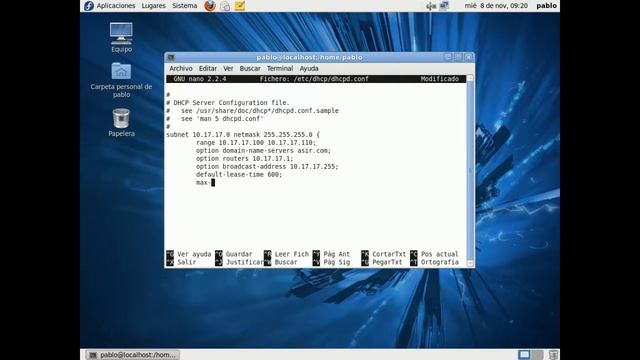Viewport: 640px width, 360px height.
Task: Open Carpeta personal de pablo folder icon
Action: (121, 80)
